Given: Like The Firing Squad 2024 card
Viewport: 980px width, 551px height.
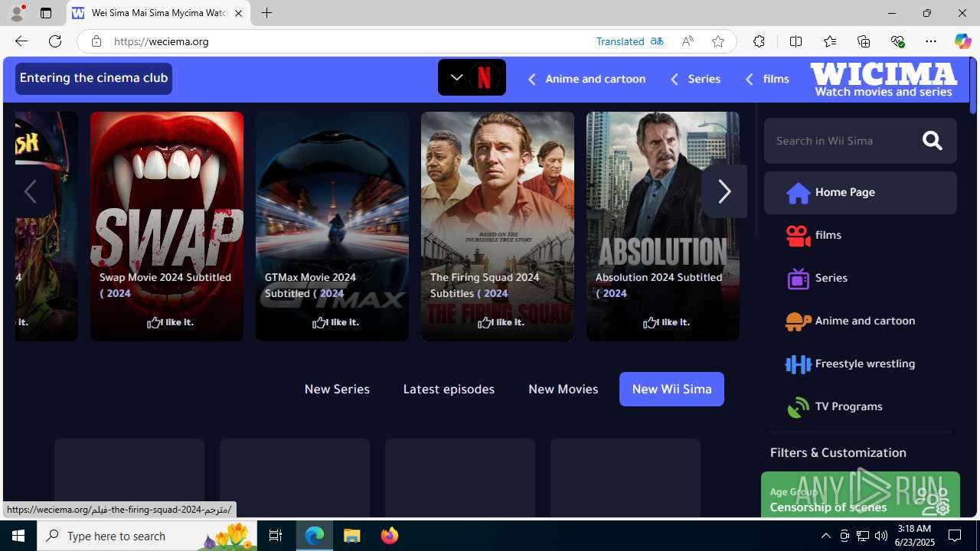Looking at the screenshot, I should pyautogui.click(x=501, y=322).
